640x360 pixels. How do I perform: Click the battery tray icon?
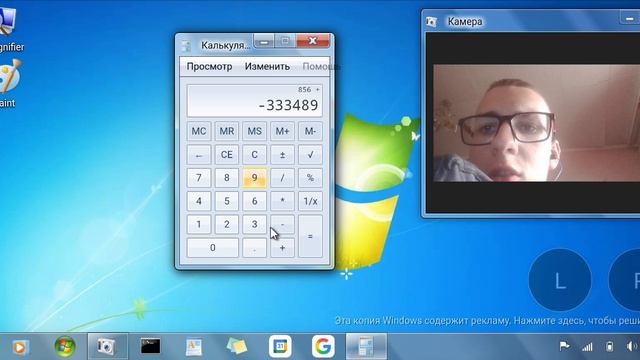pyautogui.click(x=609, y=347)
